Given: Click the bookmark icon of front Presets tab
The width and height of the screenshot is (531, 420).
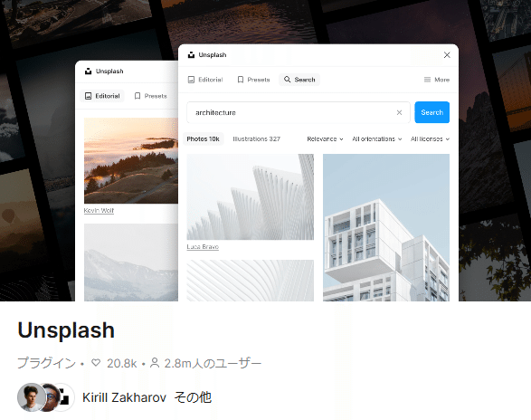Looking at the screenshot, I should point(241,80).
